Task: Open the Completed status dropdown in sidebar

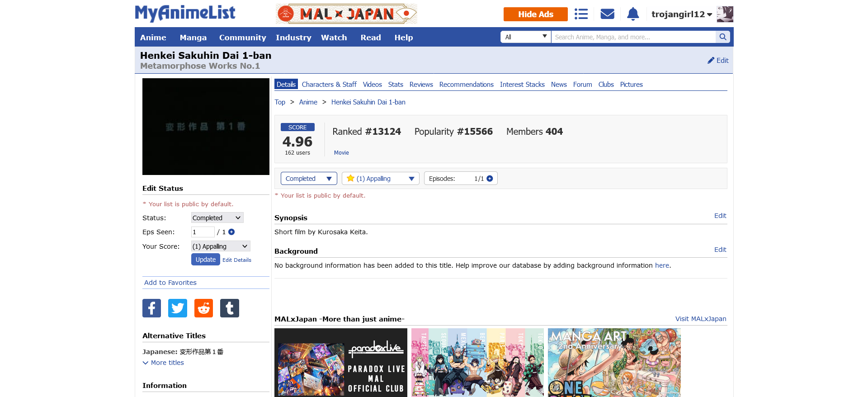Action: pyautogui.click(x=217, y=218)
